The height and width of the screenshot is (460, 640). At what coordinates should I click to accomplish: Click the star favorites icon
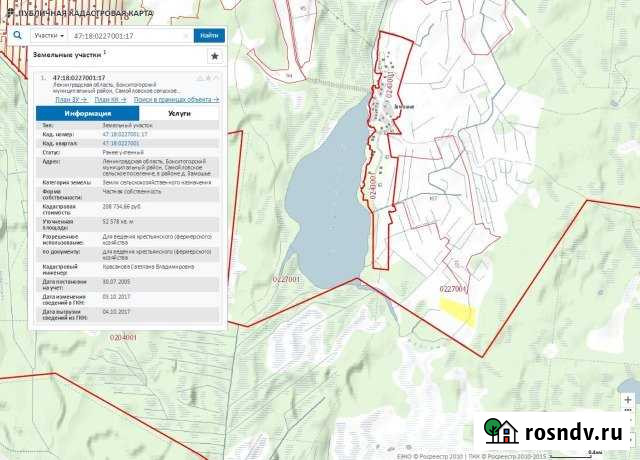[213, 55]
